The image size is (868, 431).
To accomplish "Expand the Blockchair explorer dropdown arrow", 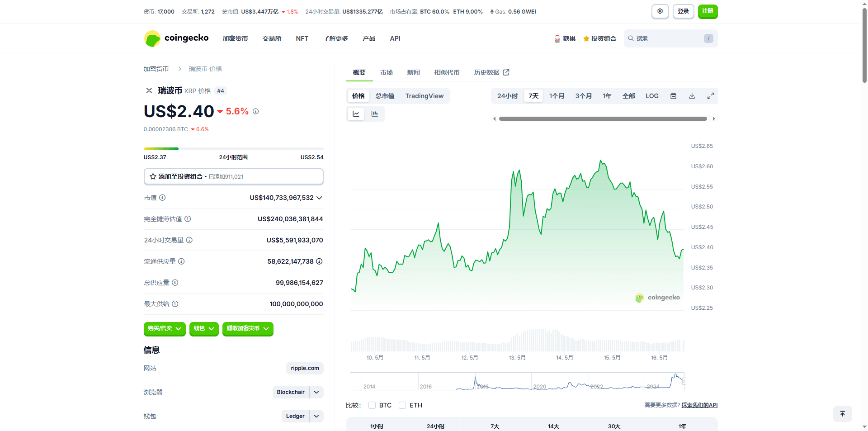I will tap(316, 392).
